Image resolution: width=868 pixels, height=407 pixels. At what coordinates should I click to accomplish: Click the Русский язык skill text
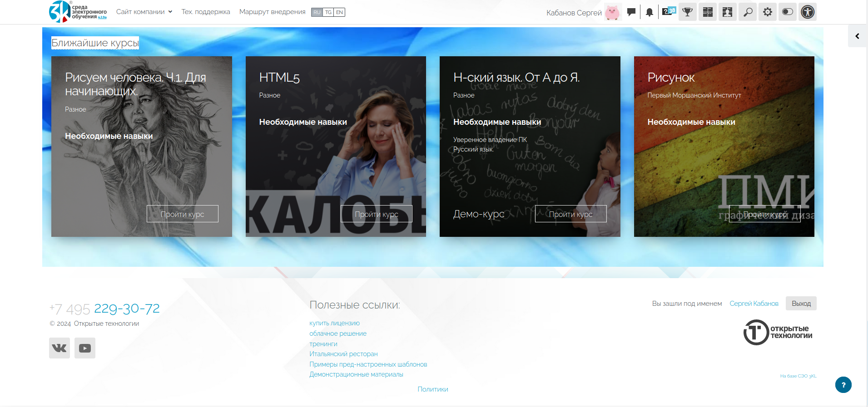pyautogui.click(x=473, y=149)
